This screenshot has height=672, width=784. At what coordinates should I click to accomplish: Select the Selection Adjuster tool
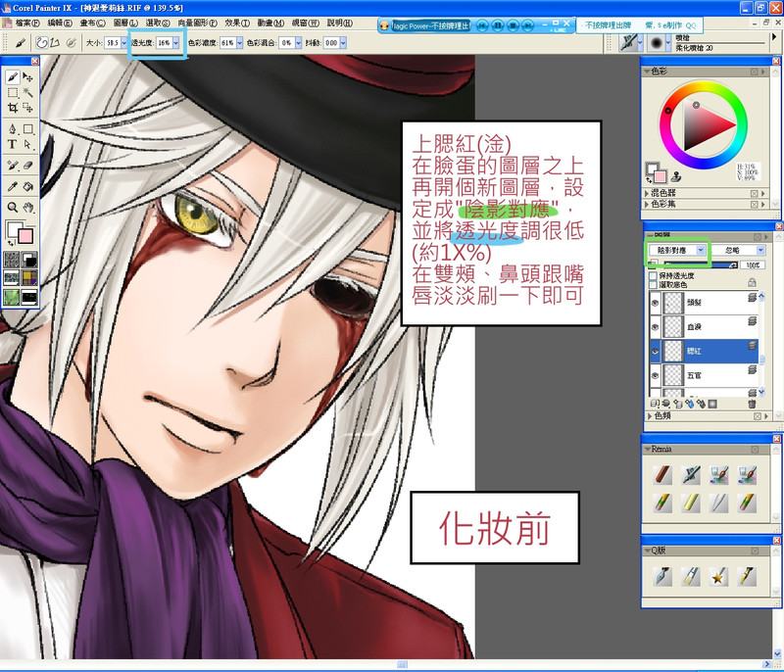pyautogui.click(x=28, y=108)
